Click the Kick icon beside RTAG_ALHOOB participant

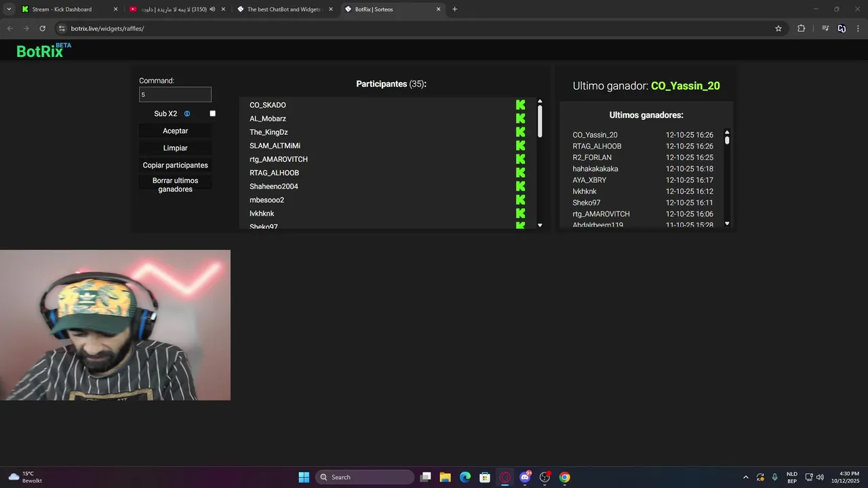click(520, 173)
